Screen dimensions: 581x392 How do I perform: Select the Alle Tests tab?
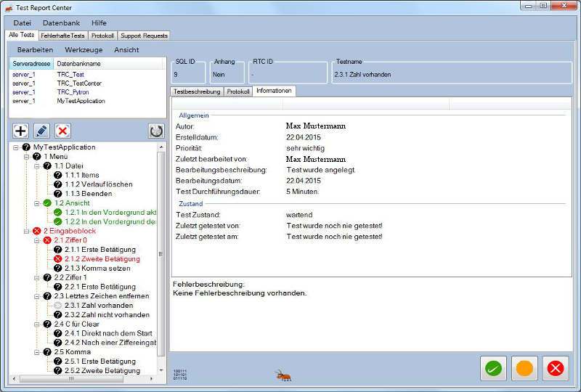click(x=22, y=35)
